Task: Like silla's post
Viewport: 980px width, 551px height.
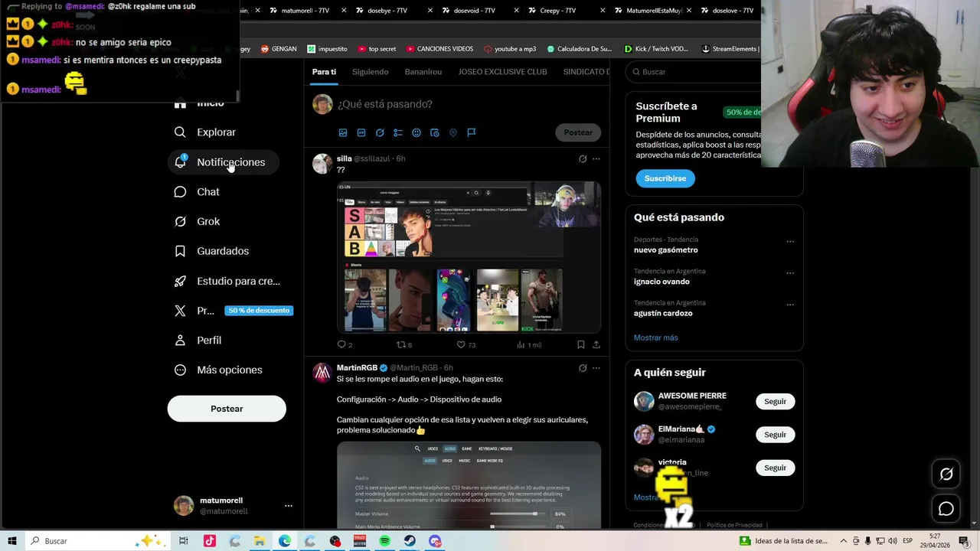Action: coord(465,345)
